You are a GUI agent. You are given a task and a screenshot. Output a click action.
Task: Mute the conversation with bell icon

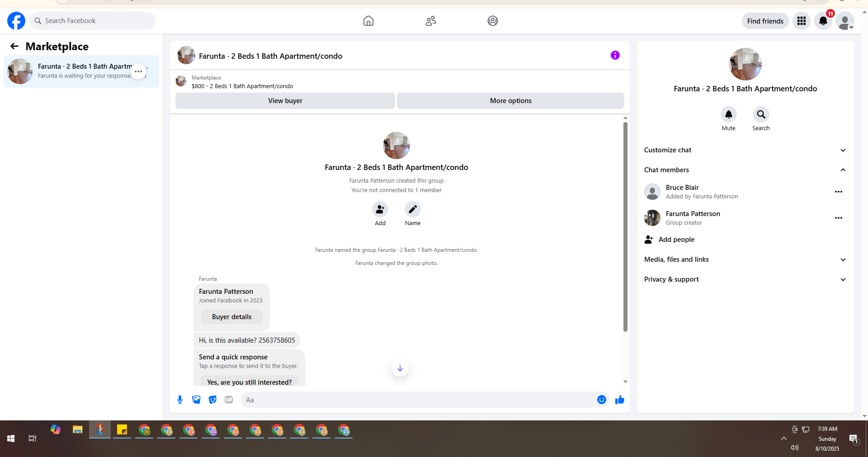729,114
